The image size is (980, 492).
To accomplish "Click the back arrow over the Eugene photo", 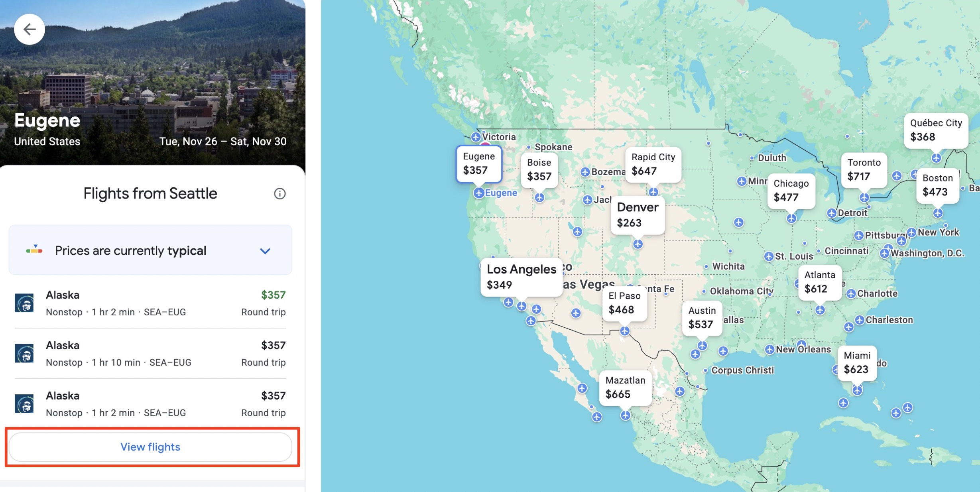I will [x=30, y=29].
